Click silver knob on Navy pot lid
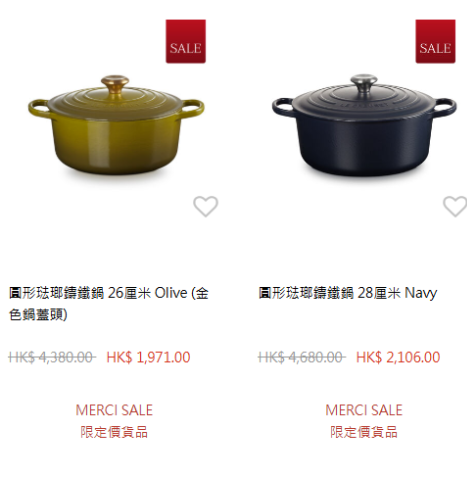 pyautogui.click(x=364, y=83)
